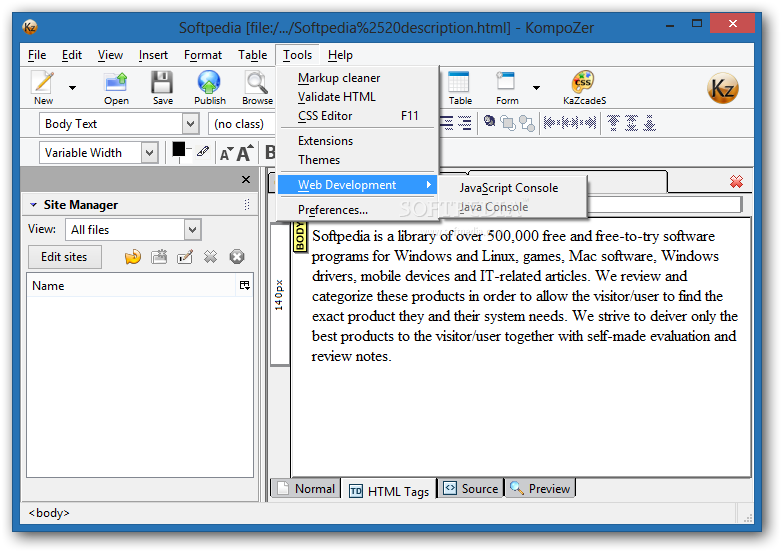Switch to the Normal view tab
Screen dimensions: 782x552
point(306,489)
